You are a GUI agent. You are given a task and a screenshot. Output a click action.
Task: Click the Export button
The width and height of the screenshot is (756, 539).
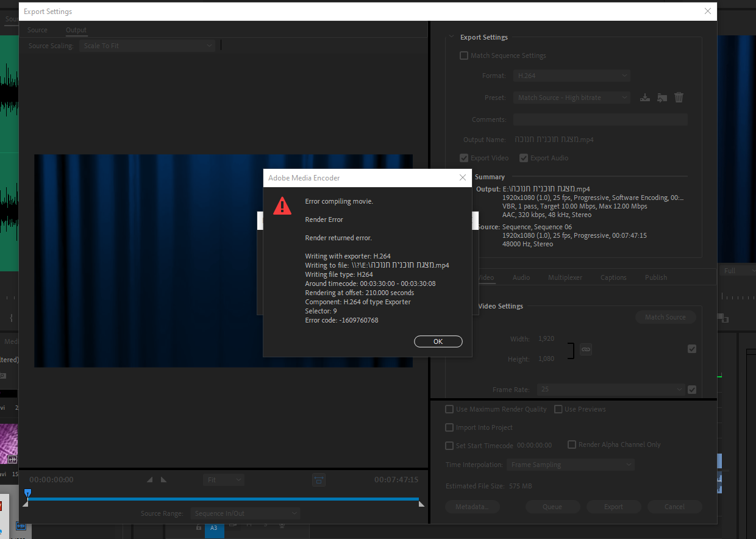click(613, 507)
